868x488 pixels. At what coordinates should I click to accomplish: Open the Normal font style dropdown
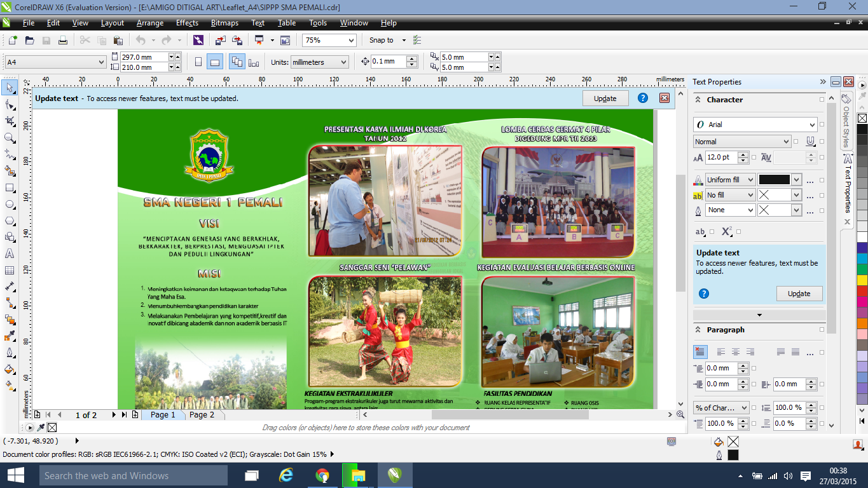click(x=787, y=142)
